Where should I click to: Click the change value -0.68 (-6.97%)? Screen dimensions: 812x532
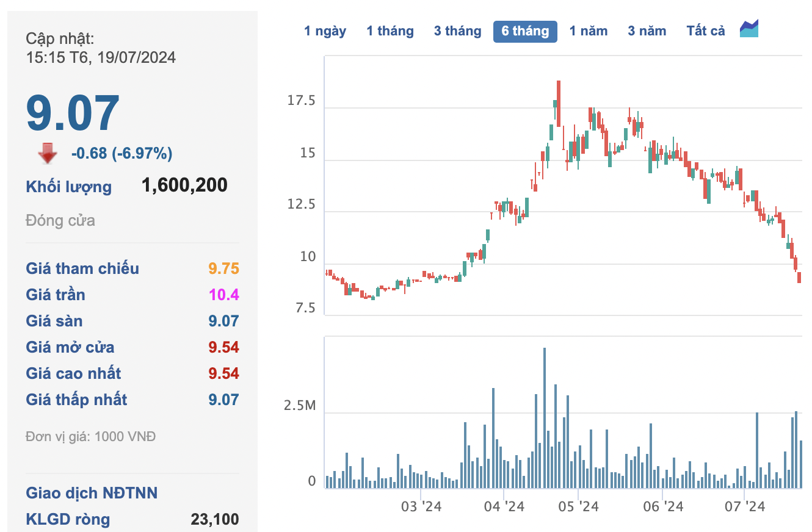click(122, 154)
